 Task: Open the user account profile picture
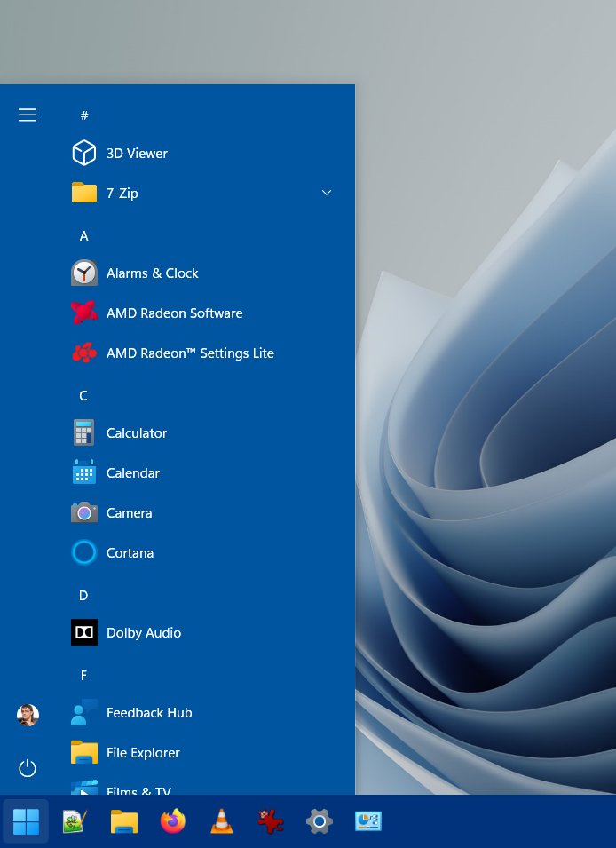[x=28, y=715]
